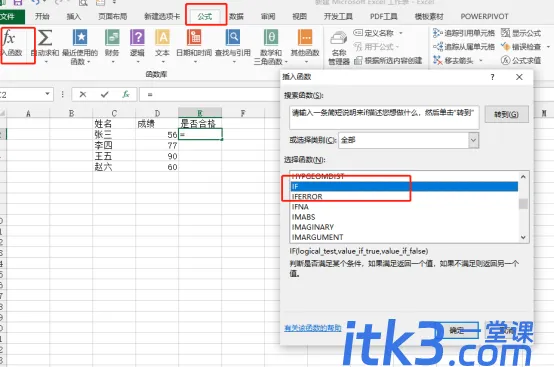554x367 pixels.
Task: Click the score cell 90
Action: click(157, 156)
